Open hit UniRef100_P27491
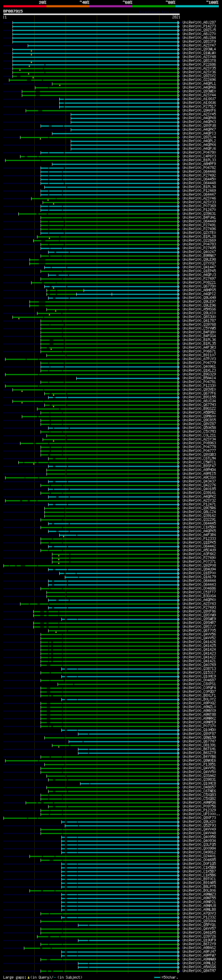Image resolution: width=222 pixels, height=980 pixels. click(x=199, y=225)
